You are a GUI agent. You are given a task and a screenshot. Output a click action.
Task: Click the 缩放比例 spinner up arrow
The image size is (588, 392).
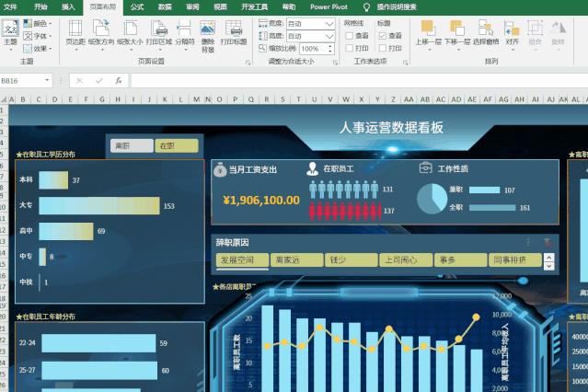pos(330,46)
